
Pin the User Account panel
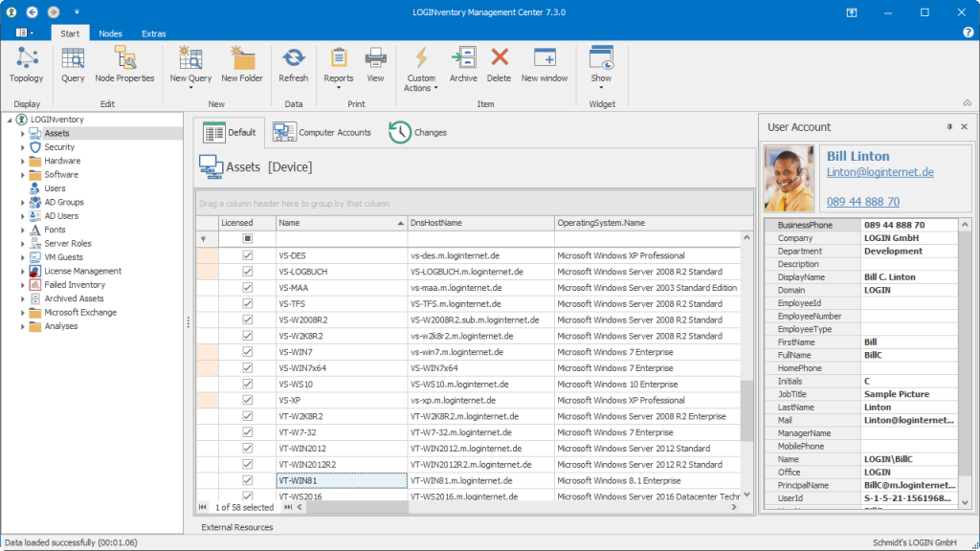[x=949, y=127]
